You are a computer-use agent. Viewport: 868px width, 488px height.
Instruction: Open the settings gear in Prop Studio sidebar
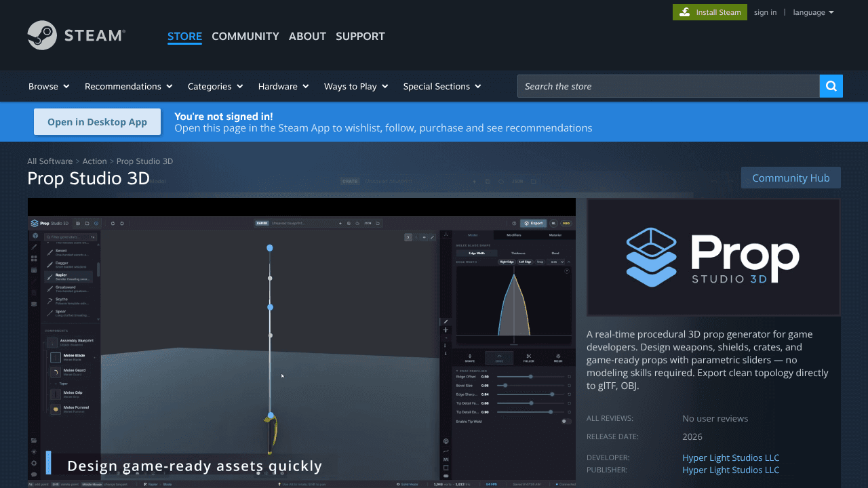[x=34, y=463]
